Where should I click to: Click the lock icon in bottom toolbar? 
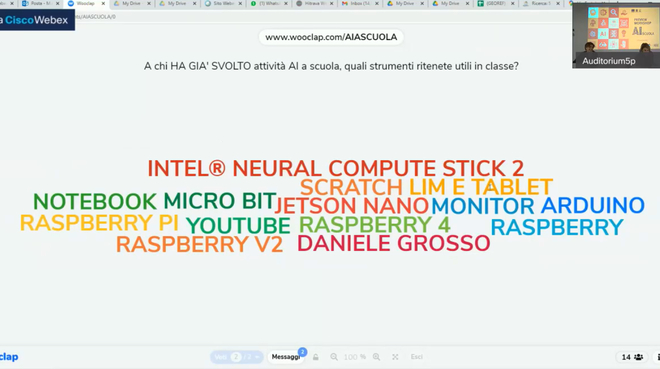[x=315, y=357]
